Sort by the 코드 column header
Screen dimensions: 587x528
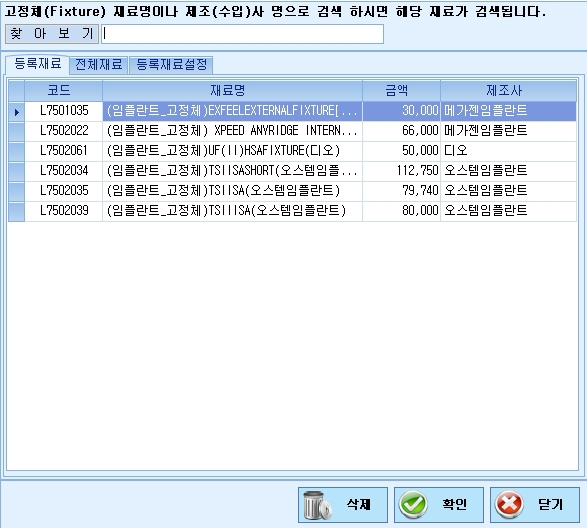[x=64, y=90]
